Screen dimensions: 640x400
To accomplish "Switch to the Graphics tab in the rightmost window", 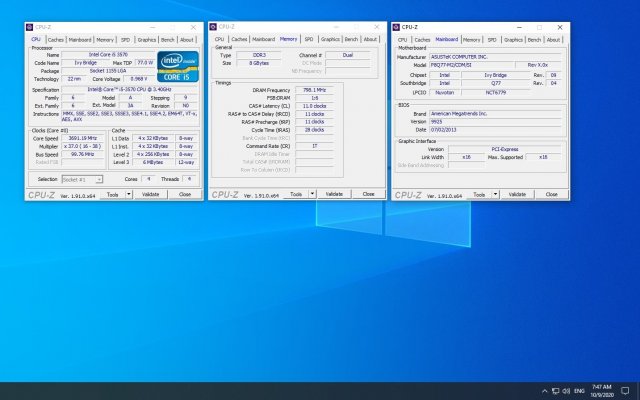I will (514, 39).
